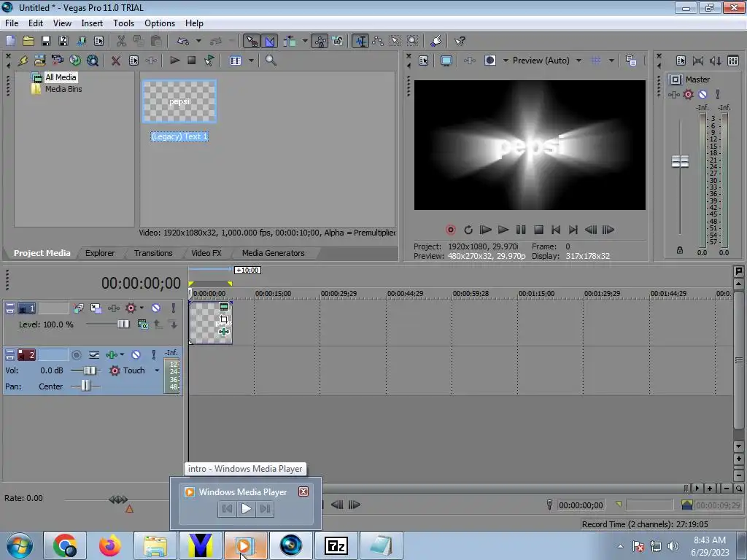Open the Options menu
The height and width of the screenshot is (560, 747).
point(160,23)
